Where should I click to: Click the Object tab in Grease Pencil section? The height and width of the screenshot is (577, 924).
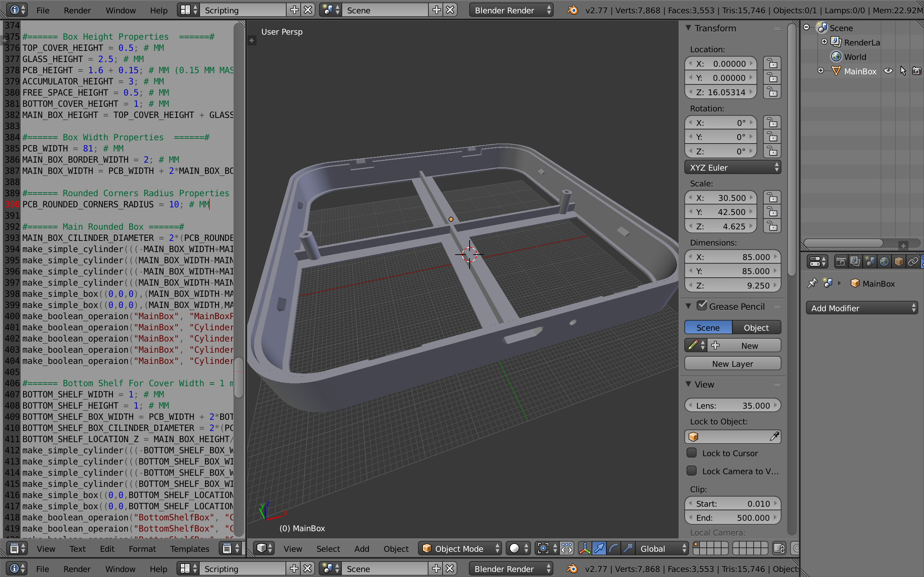(757, 327)
